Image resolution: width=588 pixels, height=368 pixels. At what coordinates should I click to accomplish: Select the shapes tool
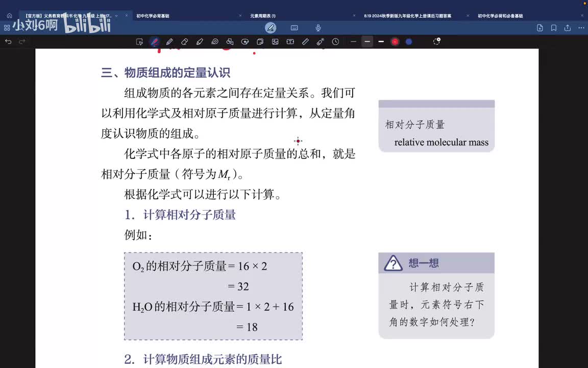230,42
